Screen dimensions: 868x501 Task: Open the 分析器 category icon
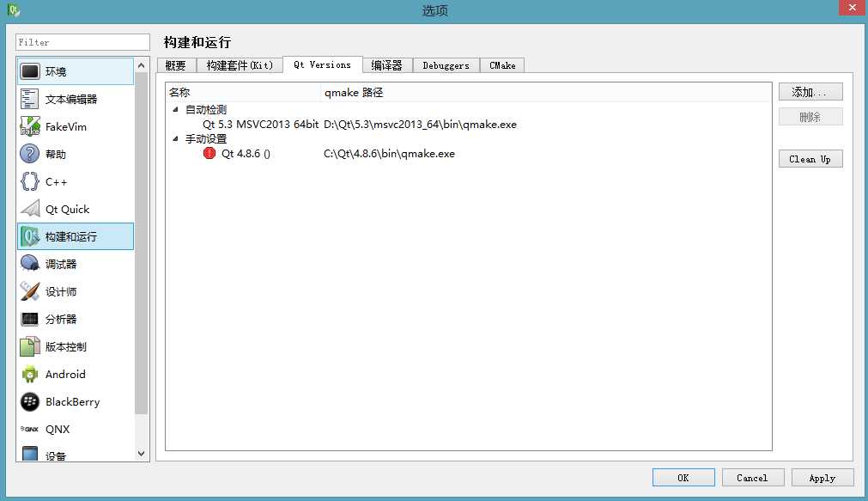30,319
